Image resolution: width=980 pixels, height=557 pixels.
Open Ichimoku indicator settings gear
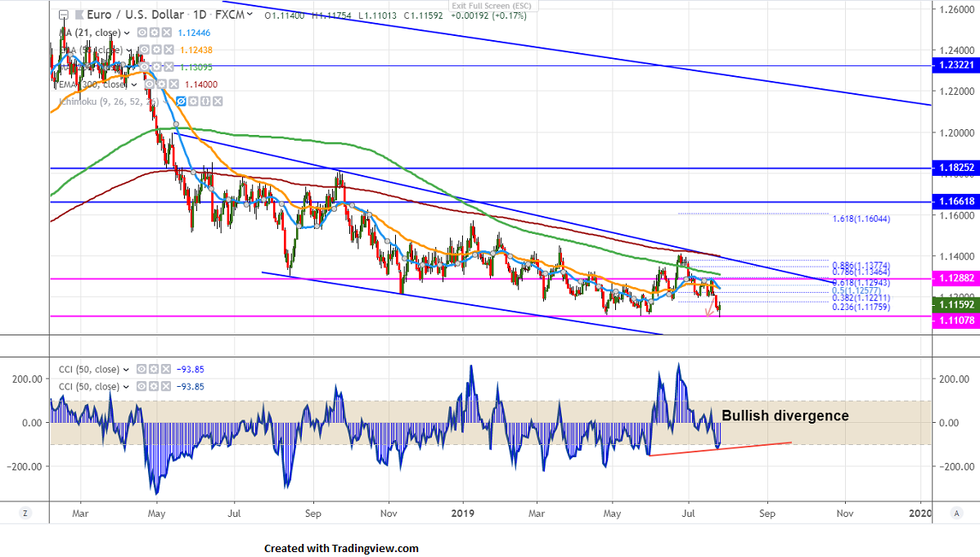coord(194,101)
